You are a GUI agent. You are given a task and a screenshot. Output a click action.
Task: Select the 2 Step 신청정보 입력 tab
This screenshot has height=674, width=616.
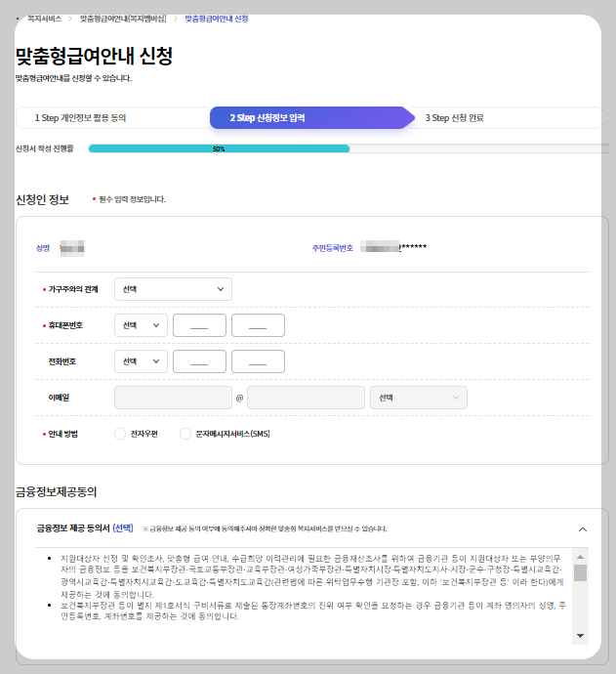[x=311, y=118]
